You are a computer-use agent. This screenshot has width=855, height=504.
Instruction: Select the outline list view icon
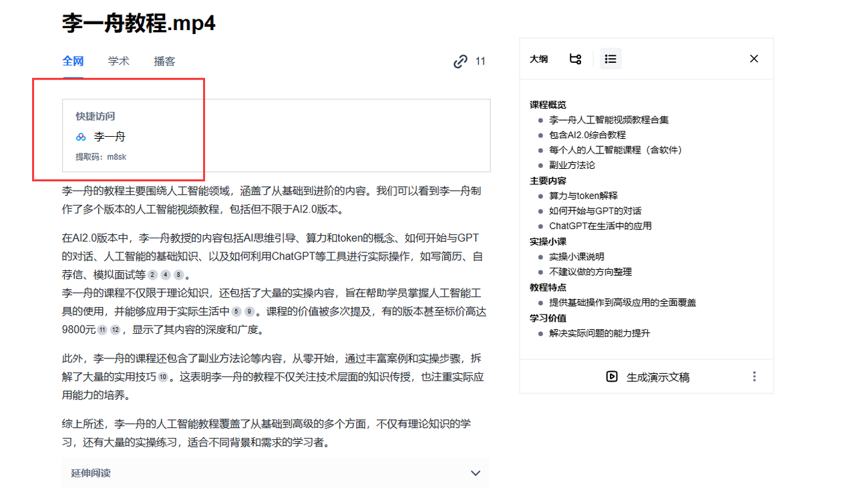(611, 59)
